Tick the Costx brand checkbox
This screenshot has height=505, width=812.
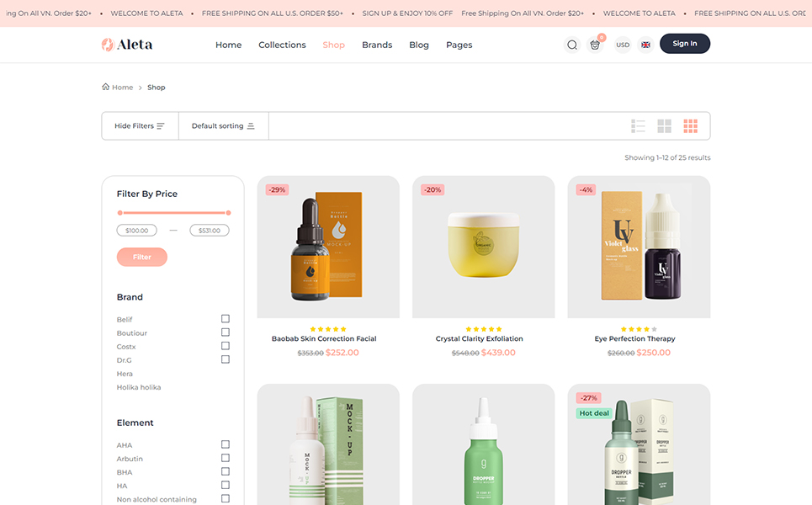click(226, 346)
